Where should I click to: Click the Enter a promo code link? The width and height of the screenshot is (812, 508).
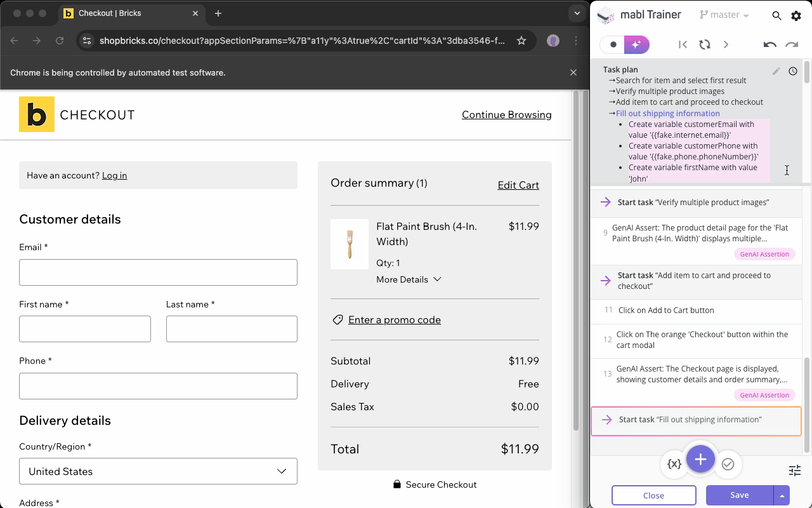click(x=394, y=320)
